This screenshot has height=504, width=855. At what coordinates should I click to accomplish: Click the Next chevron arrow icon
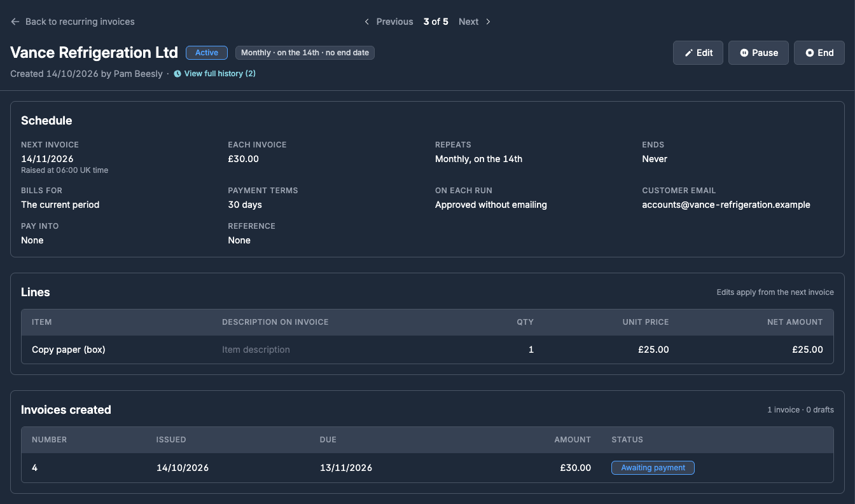click(x=488, y=22)
